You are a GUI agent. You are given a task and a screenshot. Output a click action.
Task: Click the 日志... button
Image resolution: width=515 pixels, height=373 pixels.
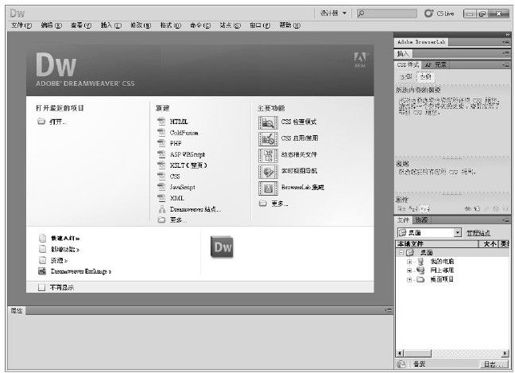click(x=494, y=364)
